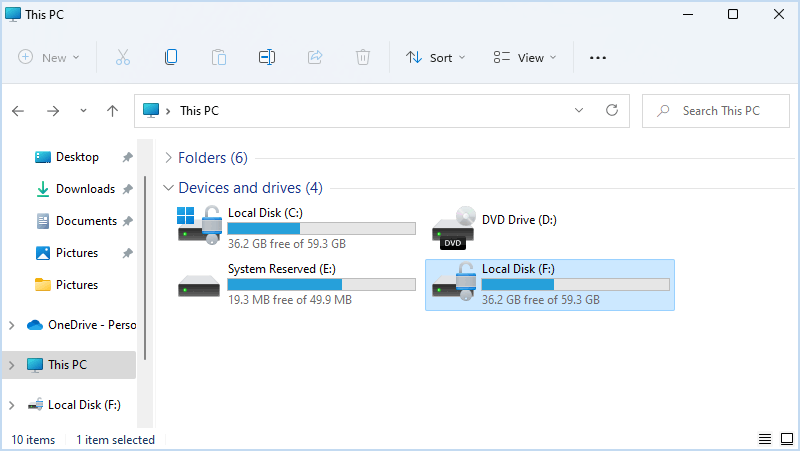The height and width of the screenshot is (451, 800).
Task: Refresh the This PC view
Action: coord(612,110)
